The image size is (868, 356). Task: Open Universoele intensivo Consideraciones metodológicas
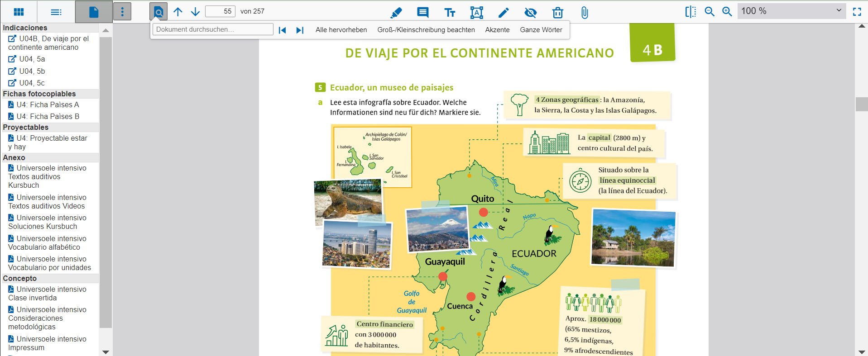(x=48, y=318)
